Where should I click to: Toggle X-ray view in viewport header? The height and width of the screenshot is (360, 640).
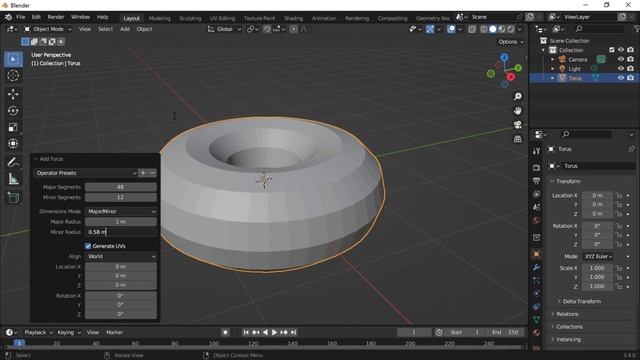[472, 29]
